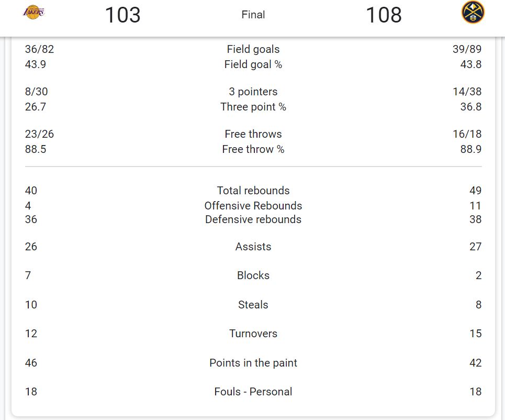Click the Blocks stat label
The image size is (505, 420).
(253, 275)
